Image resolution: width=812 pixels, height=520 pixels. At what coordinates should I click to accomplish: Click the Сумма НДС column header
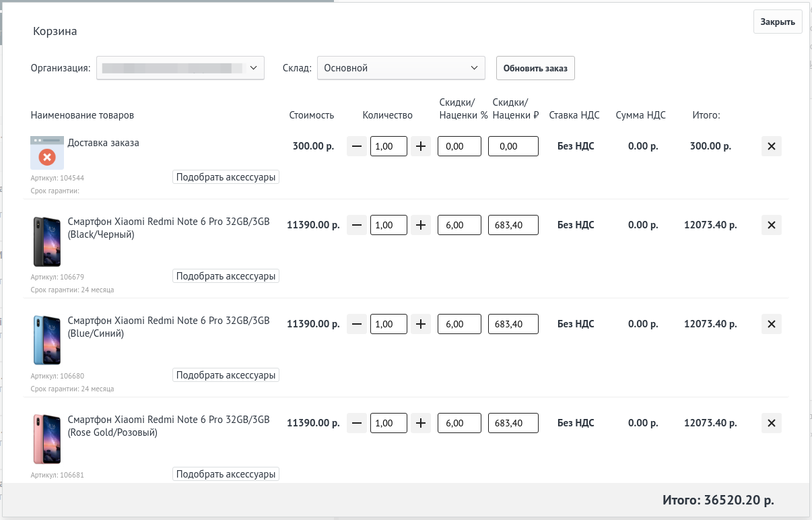[641, 115]
